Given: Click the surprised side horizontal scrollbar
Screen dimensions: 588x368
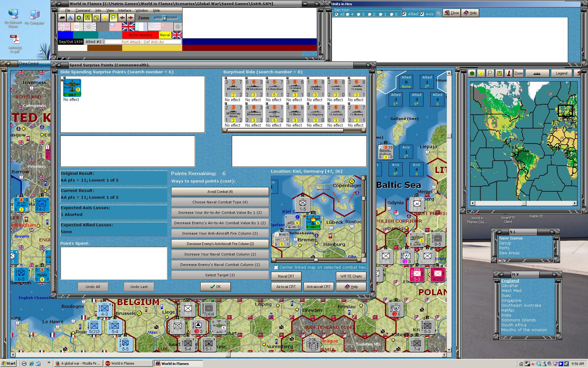Looking at the screenshot, I should tap(294, 130).
